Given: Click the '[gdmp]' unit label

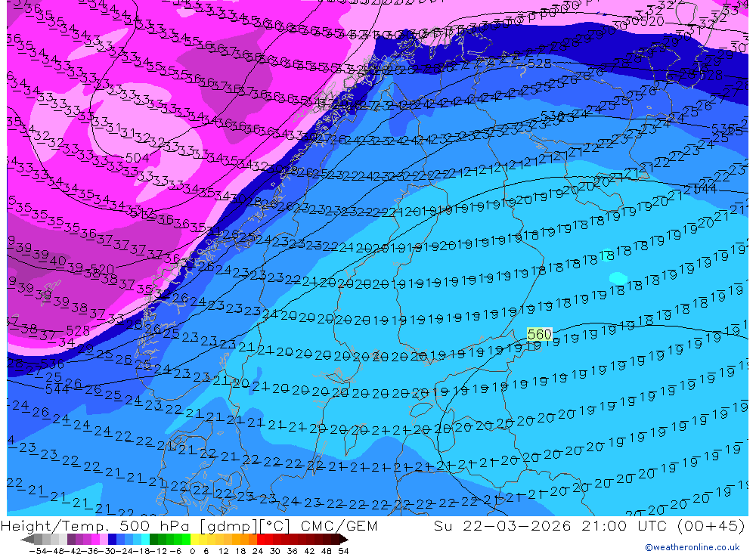Looking at the screenshot, I should pos(229,526).
